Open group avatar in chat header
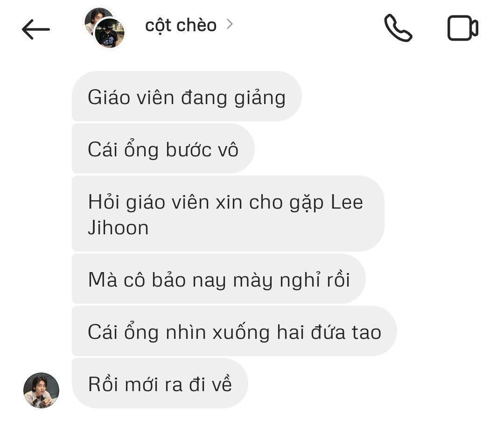The height and width of the screenshot is (421, 504). (104, 28)
